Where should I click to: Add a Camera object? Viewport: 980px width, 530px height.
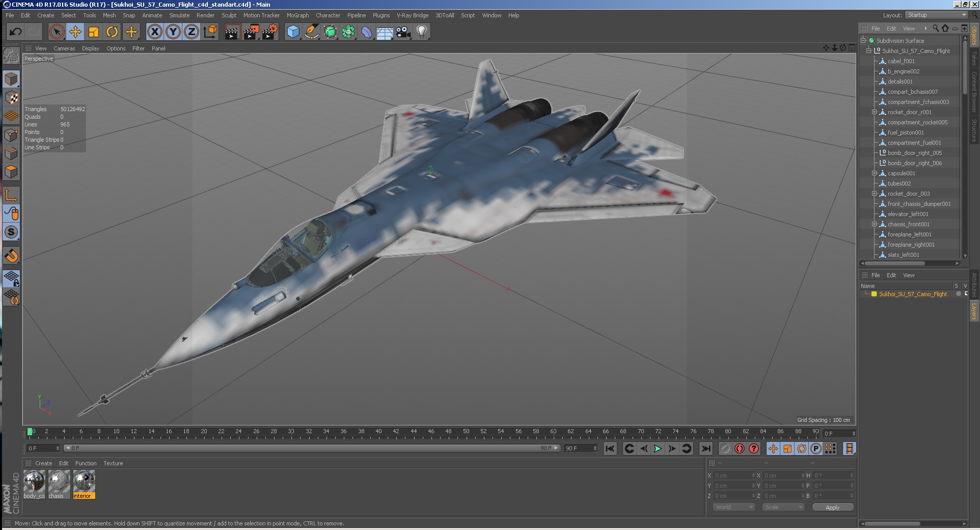click(x=403, y=32)
